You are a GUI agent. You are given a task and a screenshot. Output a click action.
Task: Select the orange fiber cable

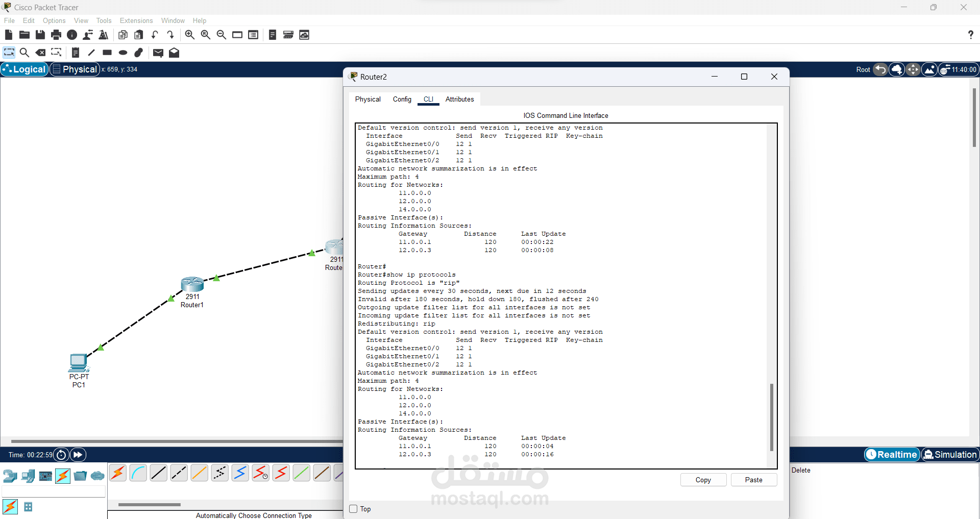200,473
